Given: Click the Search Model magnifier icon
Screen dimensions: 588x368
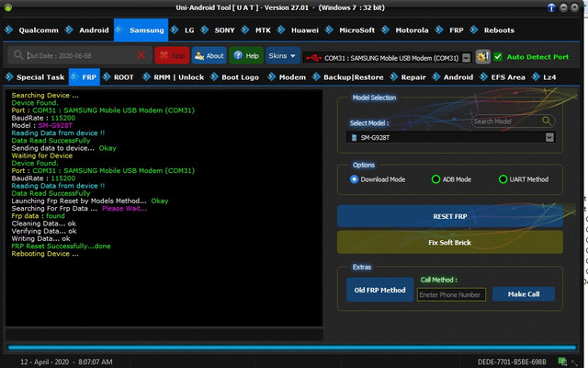Looking at the screenshot, I should pyautogui.click(x=547, y=121).
